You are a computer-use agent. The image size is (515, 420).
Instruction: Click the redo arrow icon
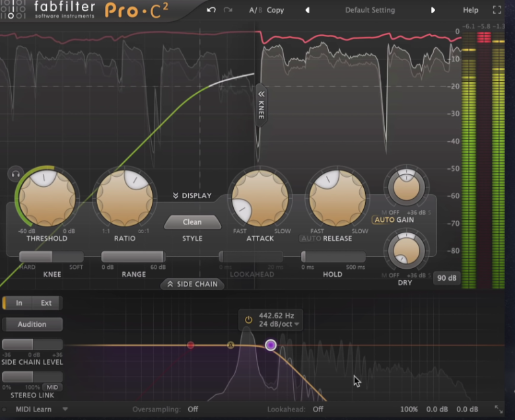[228, 10]
